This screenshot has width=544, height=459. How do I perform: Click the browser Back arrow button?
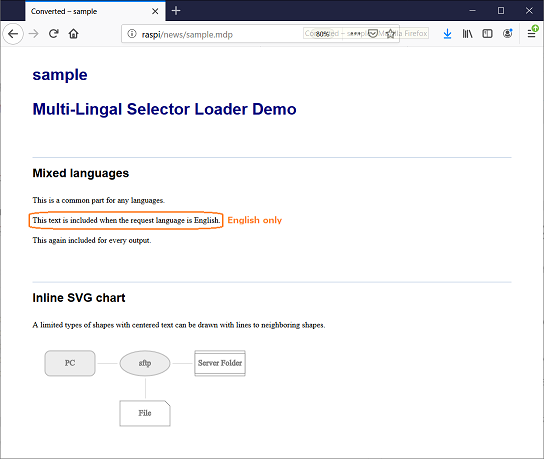(x=13, y=34)
